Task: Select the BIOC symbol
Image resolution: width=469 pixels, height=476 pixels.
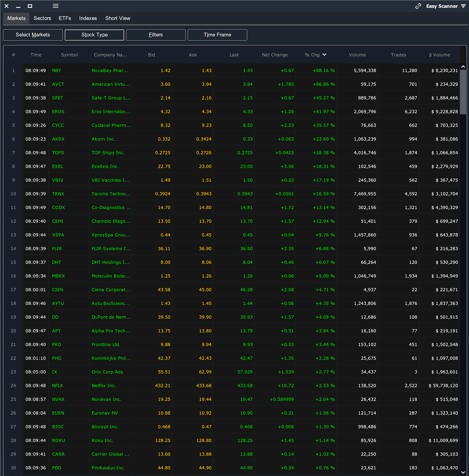Action: (x=58, y=426)
